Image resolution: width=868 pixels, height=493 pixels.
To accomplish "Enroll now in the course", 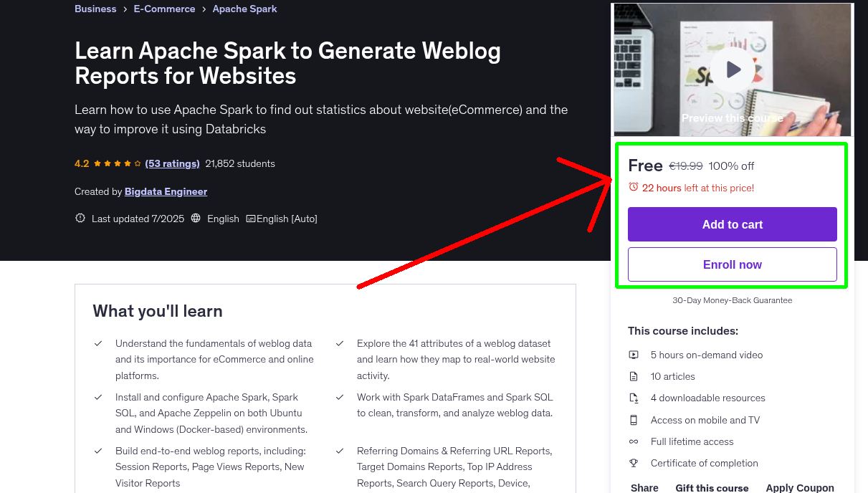I will point(732,264).
